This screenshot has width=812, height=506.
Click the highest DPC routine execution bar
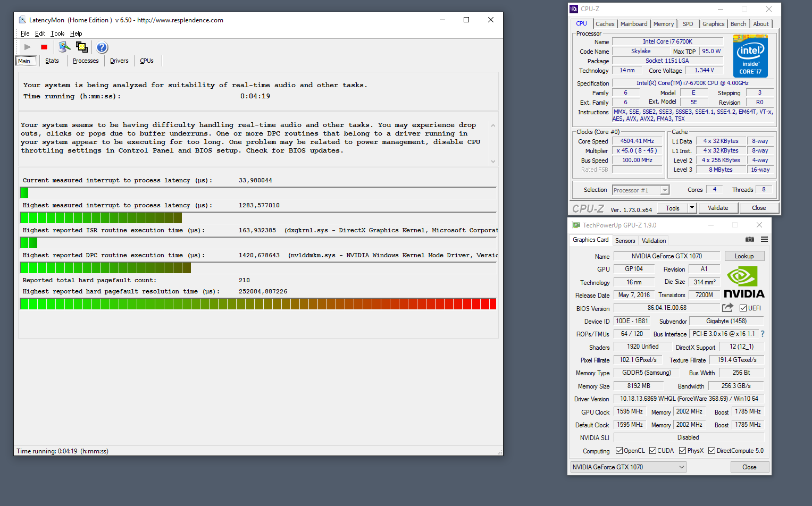[258, 267]
